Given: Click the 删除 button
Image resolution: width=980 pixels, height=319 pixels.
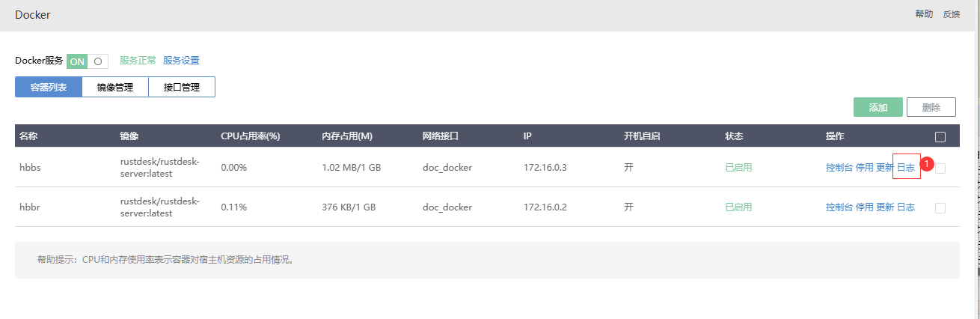Looking at the screenshot, I should (931, 107).
